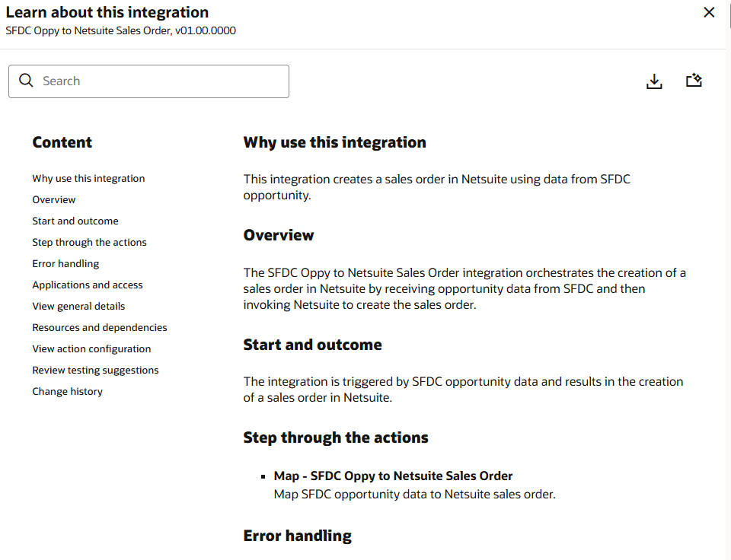Click the magnifier icon in search box

[26, 81]
